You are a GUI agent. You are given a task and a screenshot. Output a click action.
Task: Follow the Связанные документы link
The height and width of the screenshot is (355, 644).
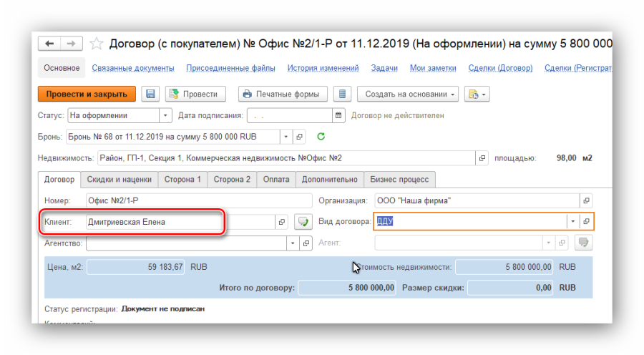pyautogui.click(x=134, y=68)
